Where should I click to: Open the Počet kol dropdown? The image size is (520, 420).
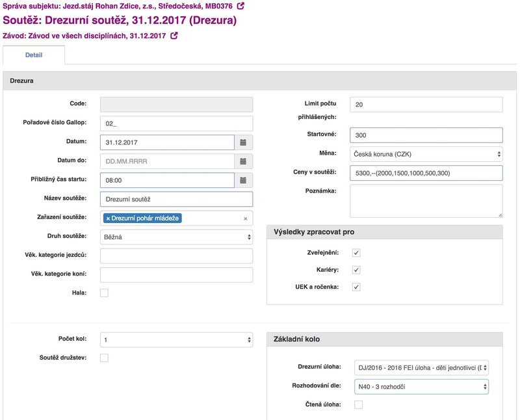pyautogui.click(x=176, y=339)
